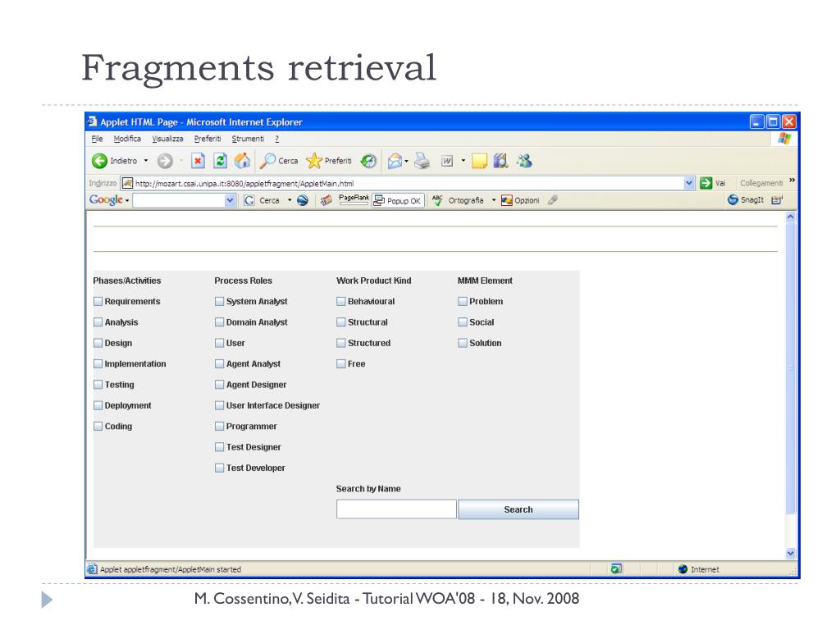Click the highlighter pencil icon
This screenshot has width=840, height=630.
pos(553,200)
